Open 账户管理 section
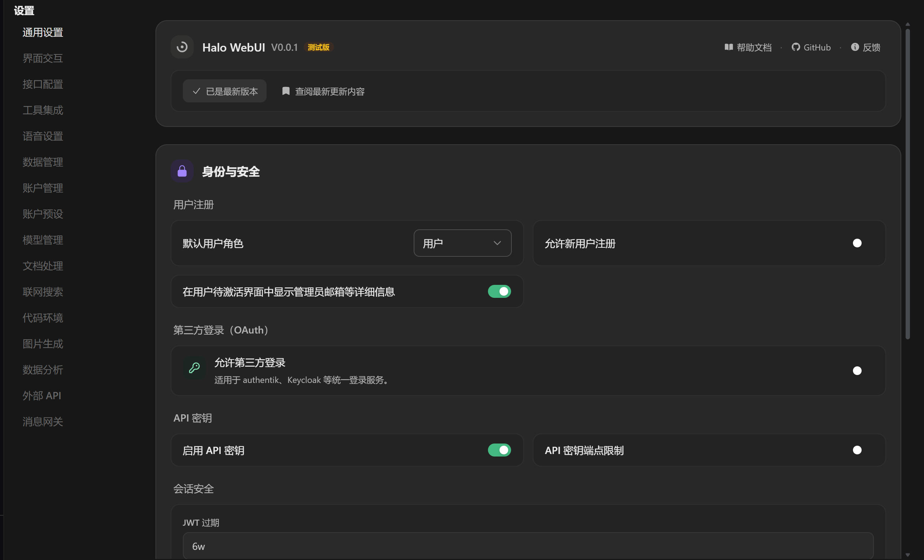 pyautogui.click(x=43, y=188)
